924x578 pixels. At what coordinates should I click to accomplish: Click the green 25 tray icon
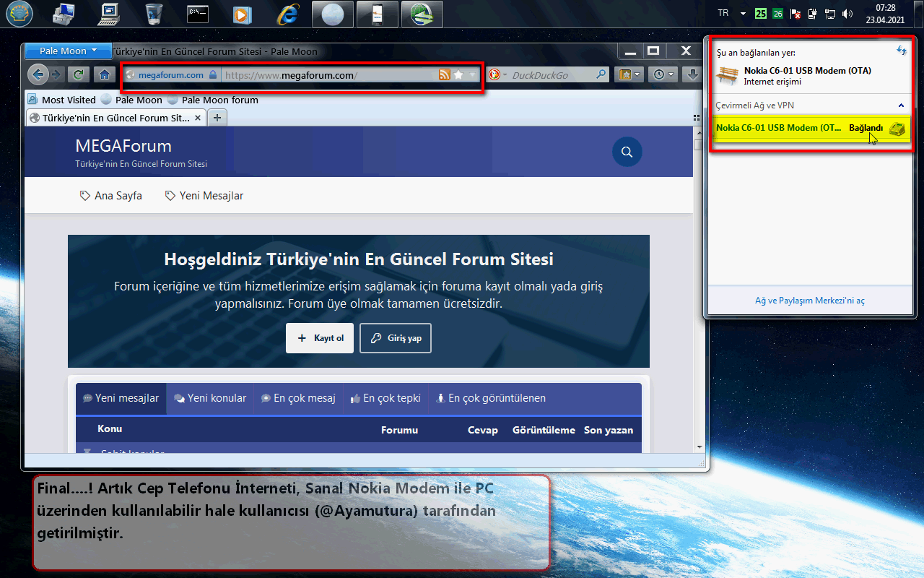761,13
